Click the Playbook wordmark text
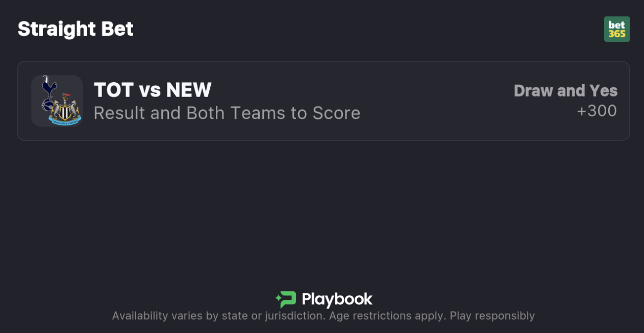The image size is (644, 333). tap(337, 299)
